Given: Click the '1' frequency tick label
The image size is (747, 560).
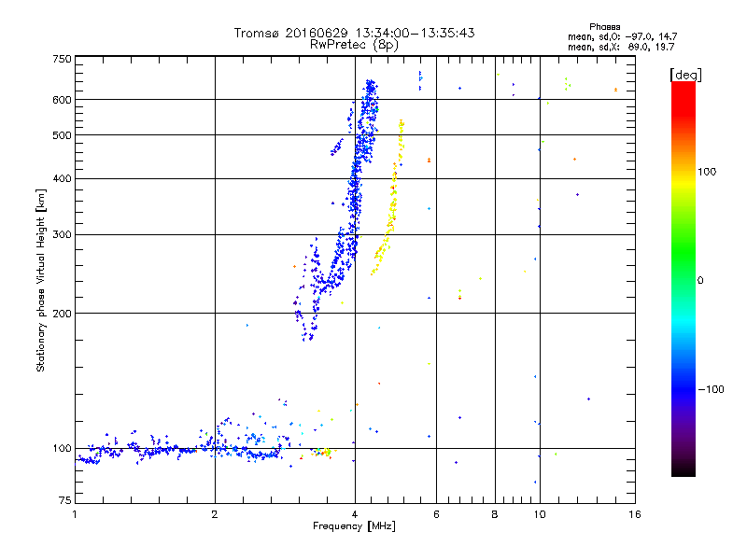Looking at the screenshot, I should (x=75, y=514).
